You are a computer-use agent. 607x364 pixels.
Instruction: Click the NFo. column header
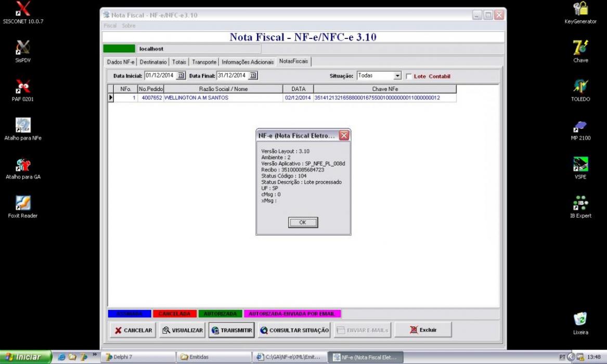126,89
